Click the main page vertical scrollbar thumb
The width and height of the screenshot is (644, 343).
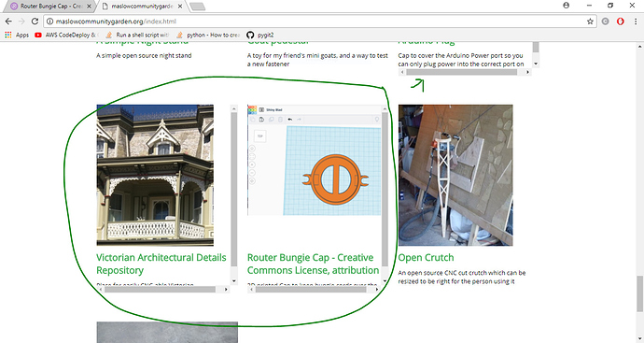pos(639,294)
